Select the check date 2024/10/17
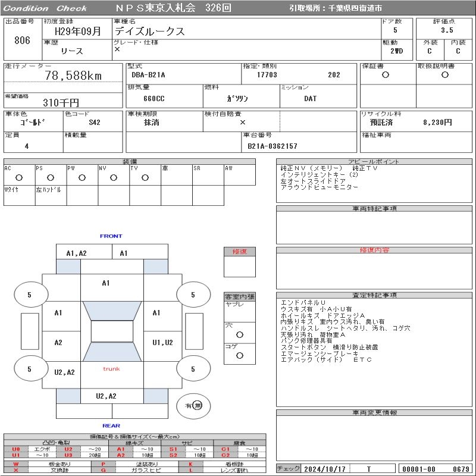This screenshot has width=476, height=476. tap(325, 469)
